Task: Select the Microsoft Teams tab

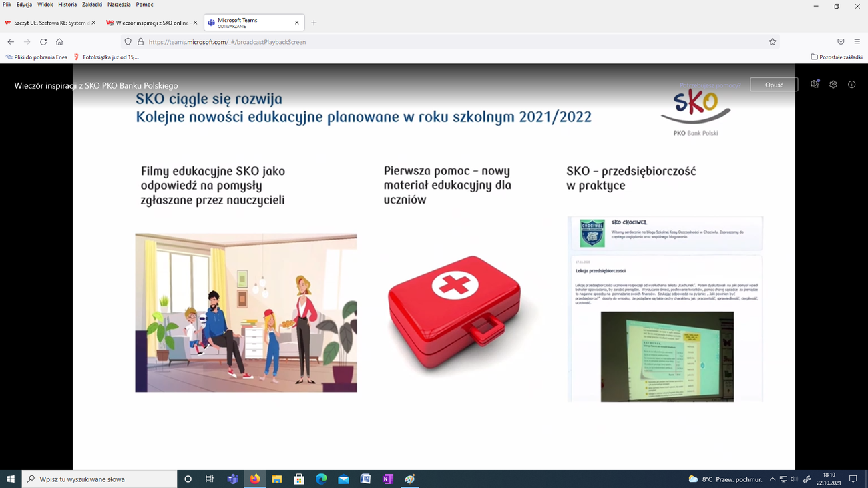Action: [254, 23]
